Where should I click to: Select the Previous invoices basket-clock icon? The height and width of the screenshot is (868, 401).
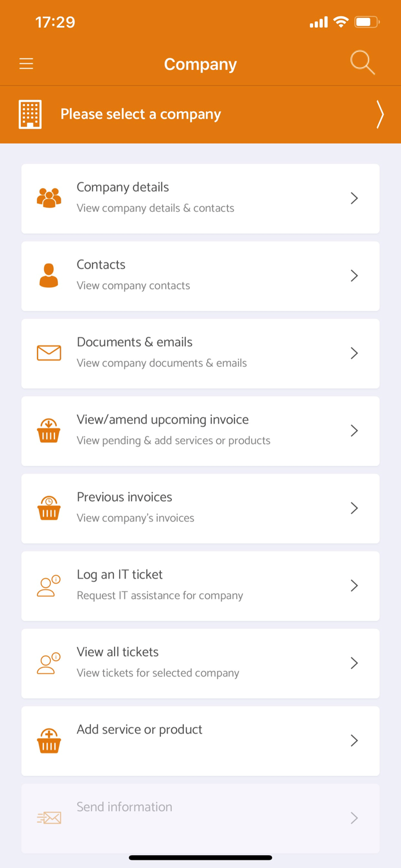(49, 508)
